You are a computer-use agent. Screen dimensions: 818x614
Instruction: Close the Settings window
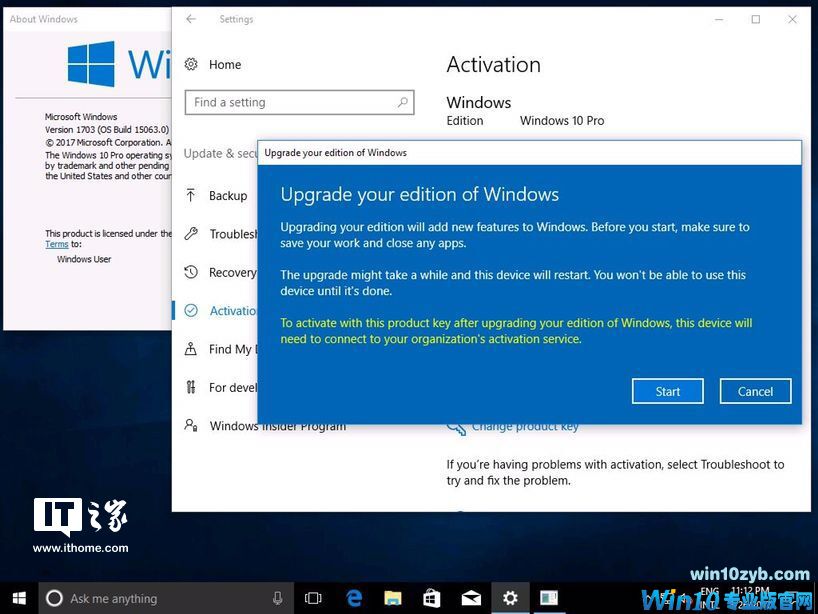click(792, 19)
